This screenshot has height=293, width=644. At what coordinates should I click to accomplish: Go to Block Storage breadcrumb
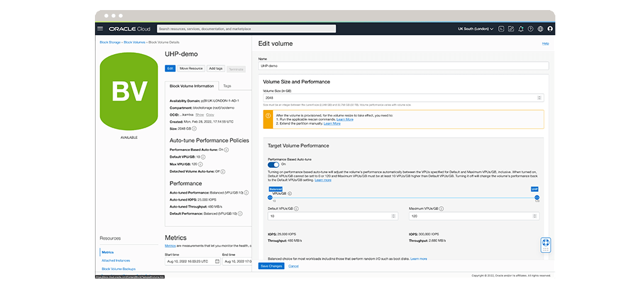[x=110, y=42]
